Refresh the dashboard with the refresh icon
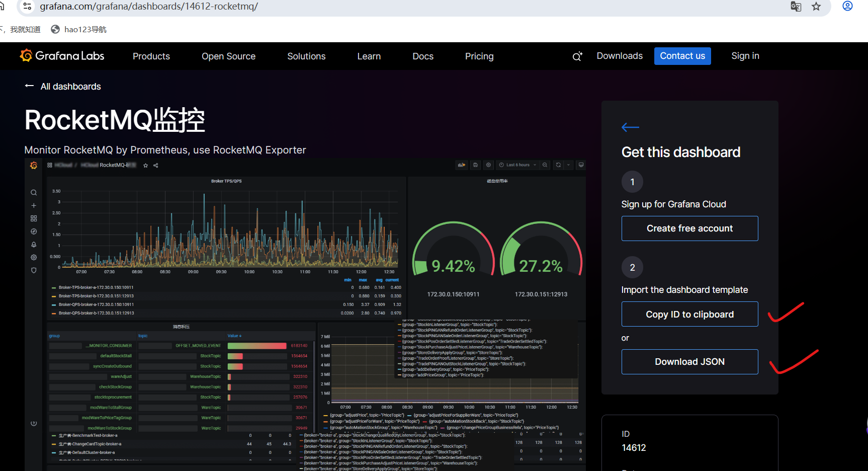Viewport: 868px width, 471px height. point(558,165)
